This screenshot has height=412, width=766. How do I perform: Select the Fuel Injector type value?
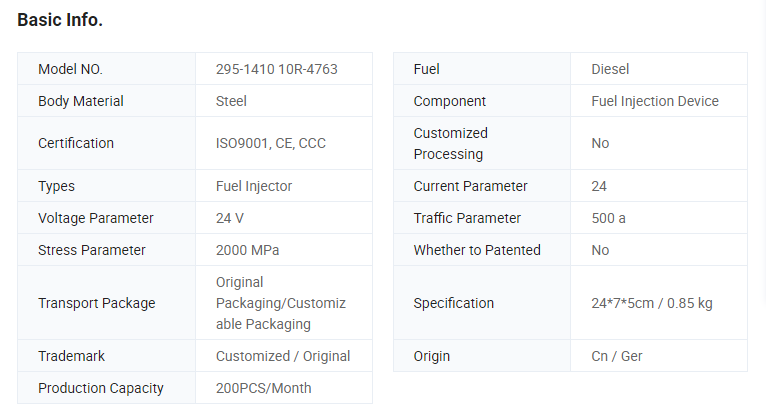click(x=254, y=186)
